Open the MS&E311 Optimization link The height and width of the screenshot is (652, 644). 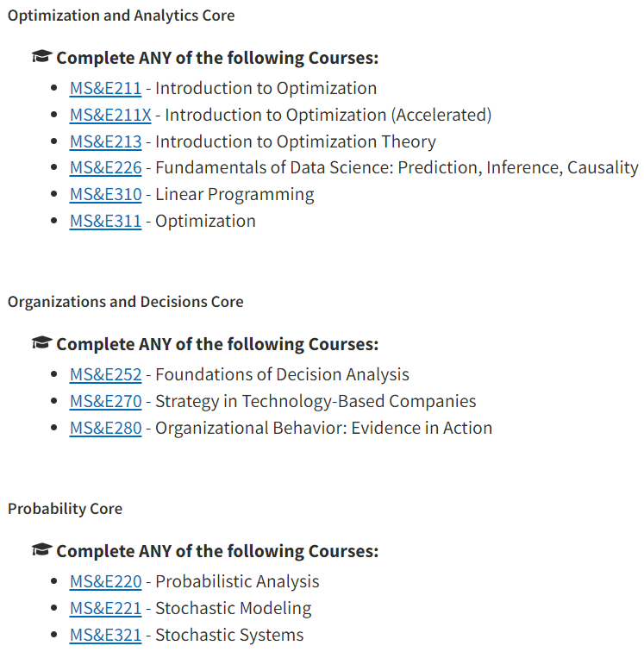pyautogui.click(x=105, y=221)
